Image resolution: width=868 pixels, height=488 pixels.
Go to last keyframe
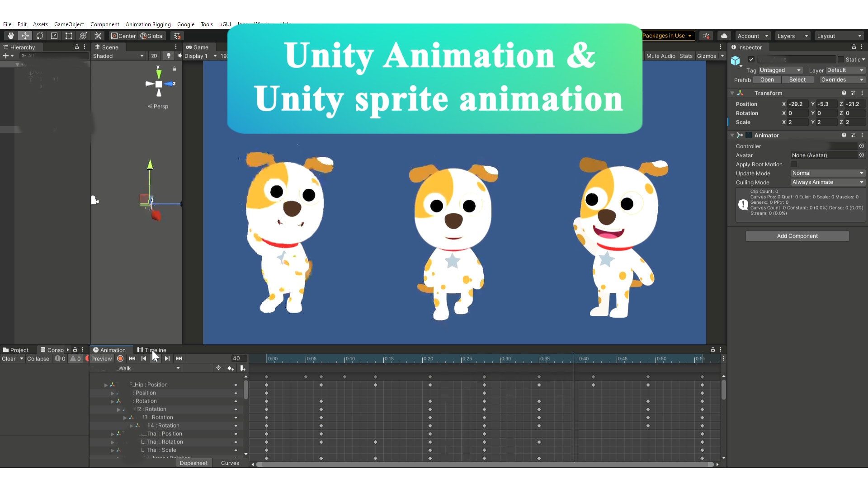pyautogui.click(x=179, y=358)
